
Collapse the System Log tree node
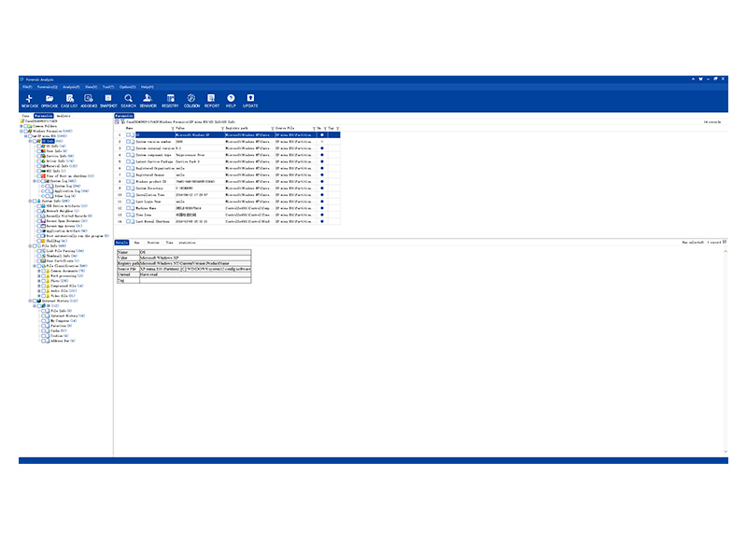(35, 181)
